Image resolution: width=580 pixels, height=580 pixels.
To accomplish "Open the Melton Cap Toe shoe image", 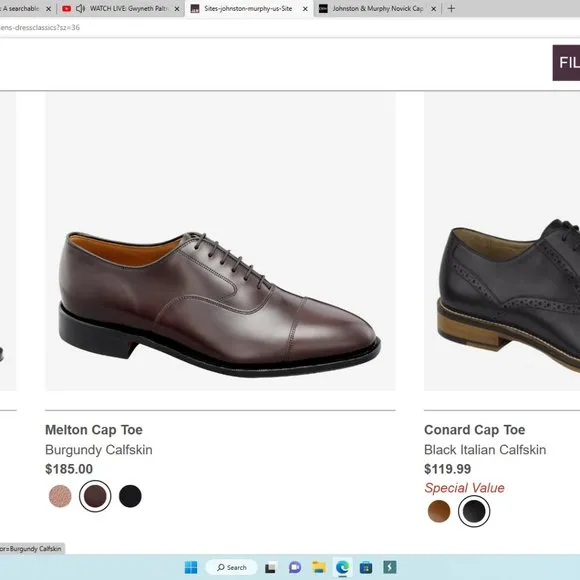I will pyautogui.click(x=220, y=241).
